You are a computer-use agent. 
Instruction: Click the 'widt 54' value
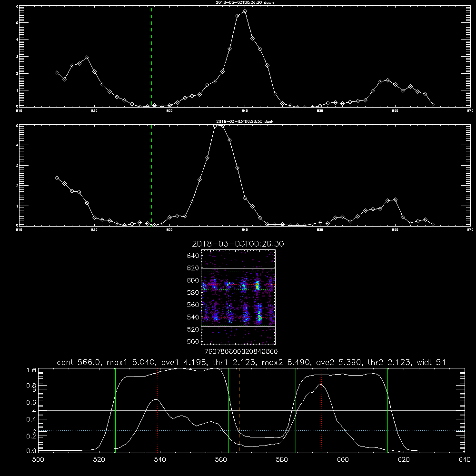point(431,362)
